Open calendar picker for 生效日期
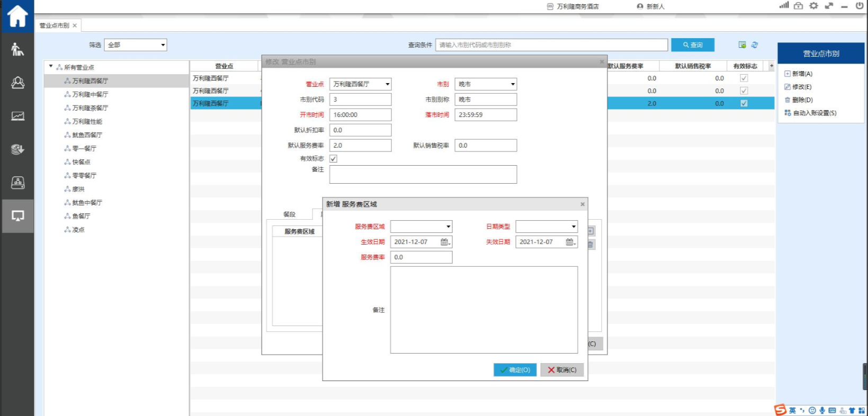The height and width of the screenshot is (416, 868). [x=445, y=242]
